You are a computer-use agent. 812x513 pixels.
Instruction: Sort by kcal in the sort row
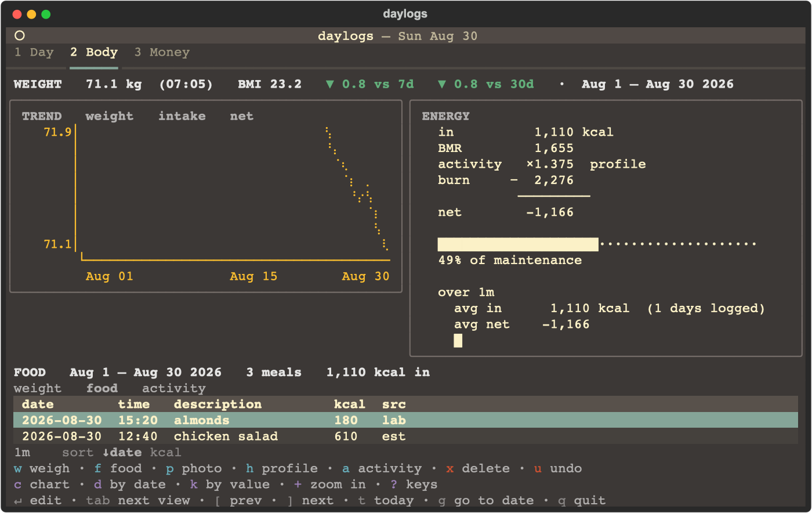[166, 452]
